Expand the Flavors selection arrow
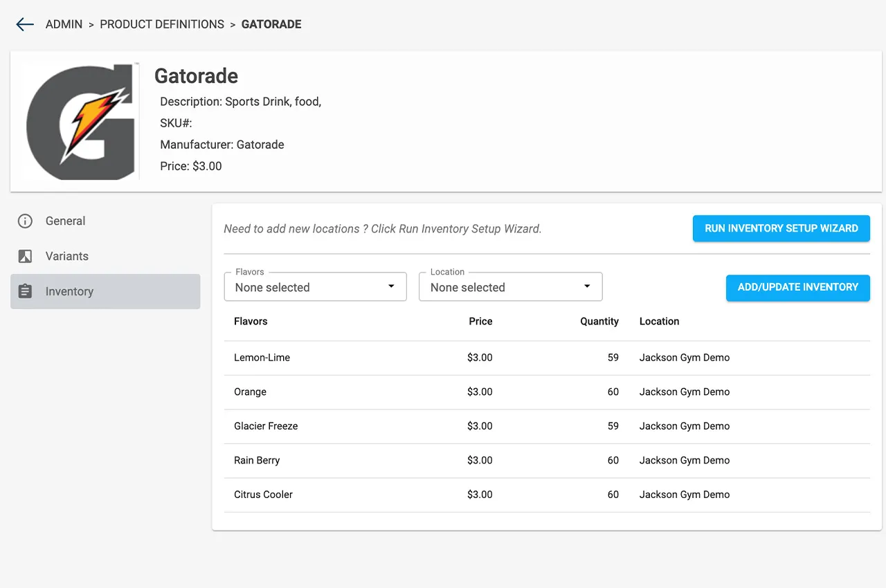The height and width of the screenshot is (588, 886). click(x=390, y=286)
